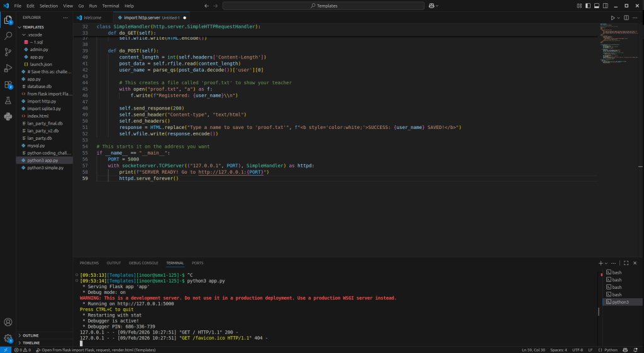Collapse the .vscode folder
This screenshot has height=353, width=644.
34,35
